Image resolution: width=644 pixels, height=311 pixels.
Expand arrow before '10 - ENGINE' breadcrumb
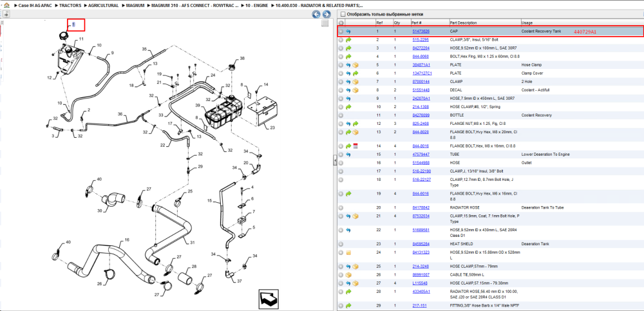click(x=242, y=6)
